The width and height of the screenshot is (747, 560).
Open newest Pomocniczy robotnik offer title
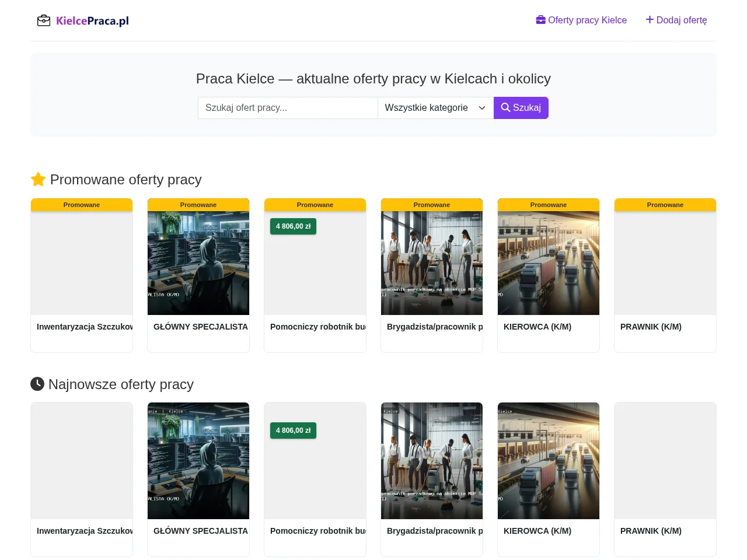click(318, 531)
